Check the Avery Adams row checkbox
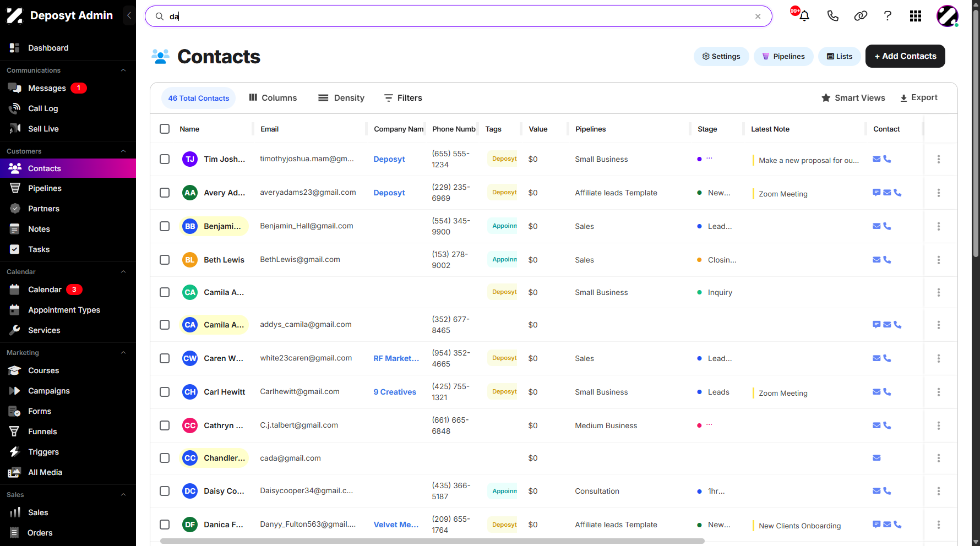The width and height of the screenshot is (980, 546). 165,193
